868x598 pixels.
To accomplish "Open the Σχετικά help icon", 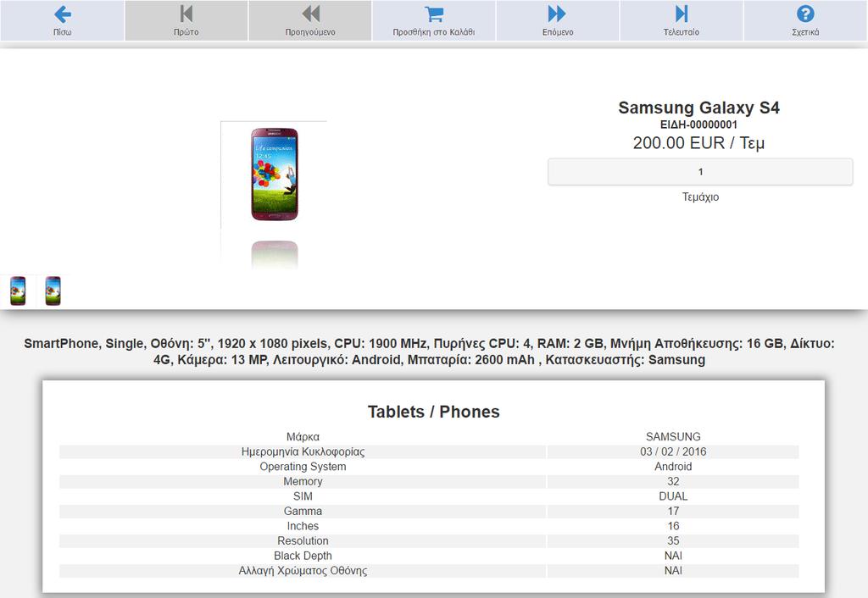I will (x=805, y=20).
